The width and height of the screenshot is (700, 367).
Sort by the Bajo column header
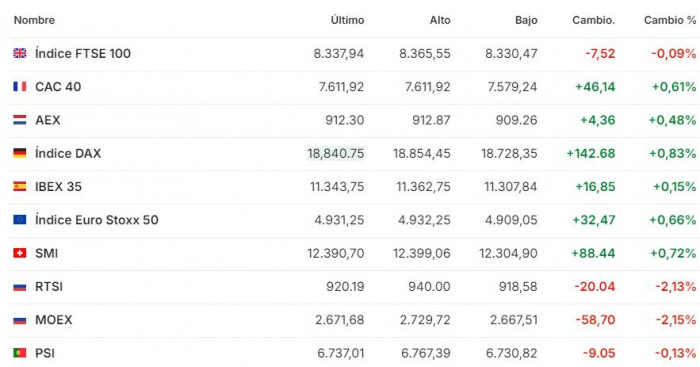[x=526, y=20]
